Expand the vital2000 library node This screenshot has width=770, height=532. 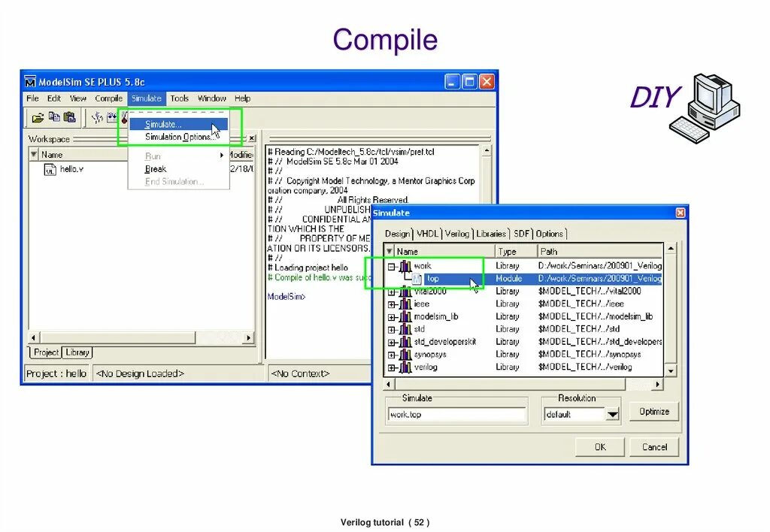pos(391,292)
